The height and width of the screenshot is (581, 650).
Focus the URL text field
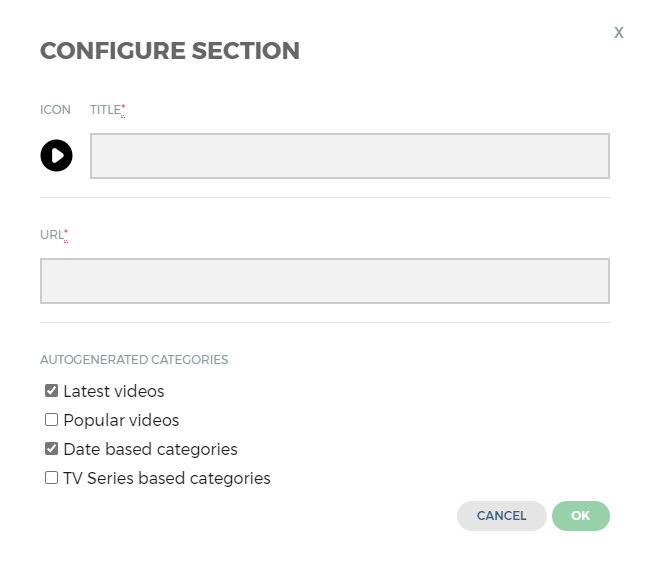tap(324, 281)
